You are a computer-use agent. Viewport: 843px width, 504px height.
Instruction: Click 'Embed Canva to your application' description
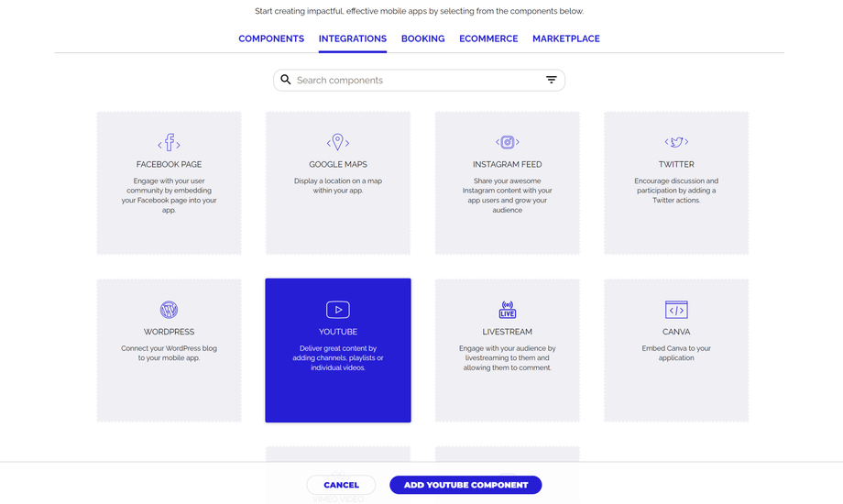pos(676,354)
